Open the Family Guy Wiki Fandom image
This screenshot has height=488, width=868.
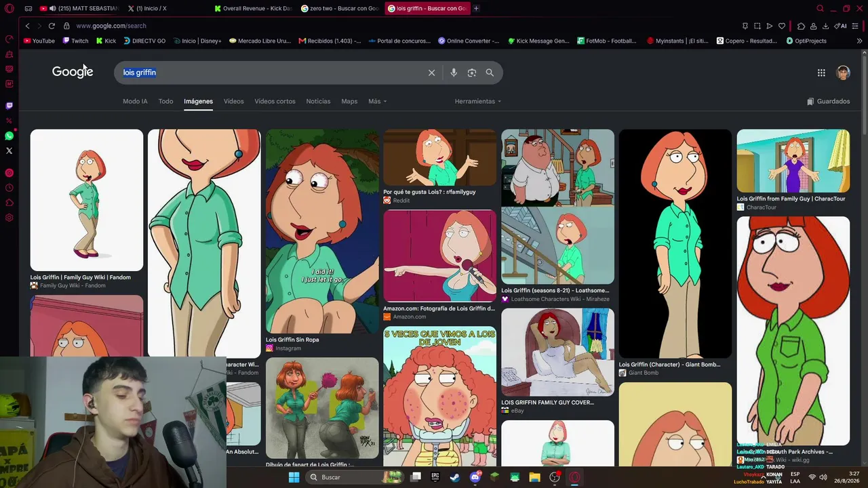pos(87,200)
